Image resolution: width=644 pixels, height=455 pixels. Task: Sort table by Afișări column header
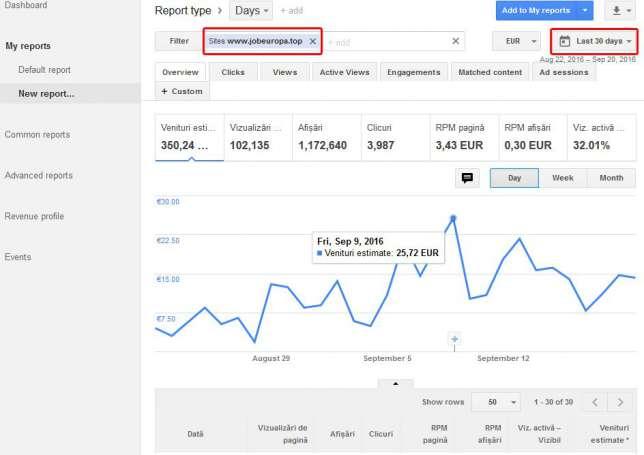coord(342,434)
